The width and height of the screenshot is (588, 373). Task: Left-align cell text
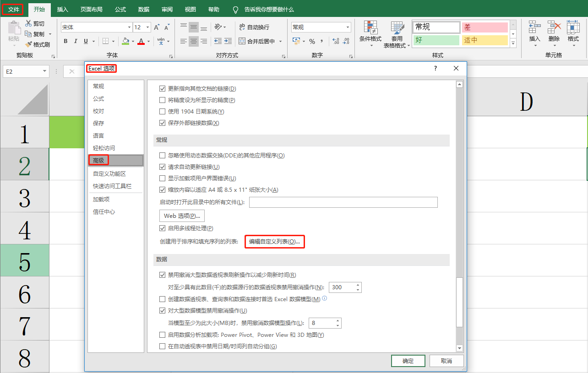tap(184, 42)
